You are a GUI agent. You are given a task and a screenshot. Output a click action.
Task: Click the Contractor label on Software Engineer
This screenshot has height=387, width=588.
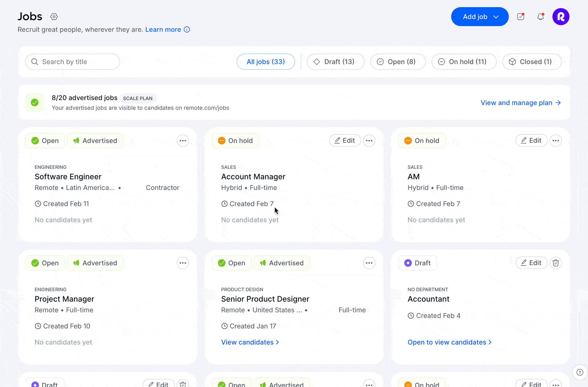coord(163,188)
